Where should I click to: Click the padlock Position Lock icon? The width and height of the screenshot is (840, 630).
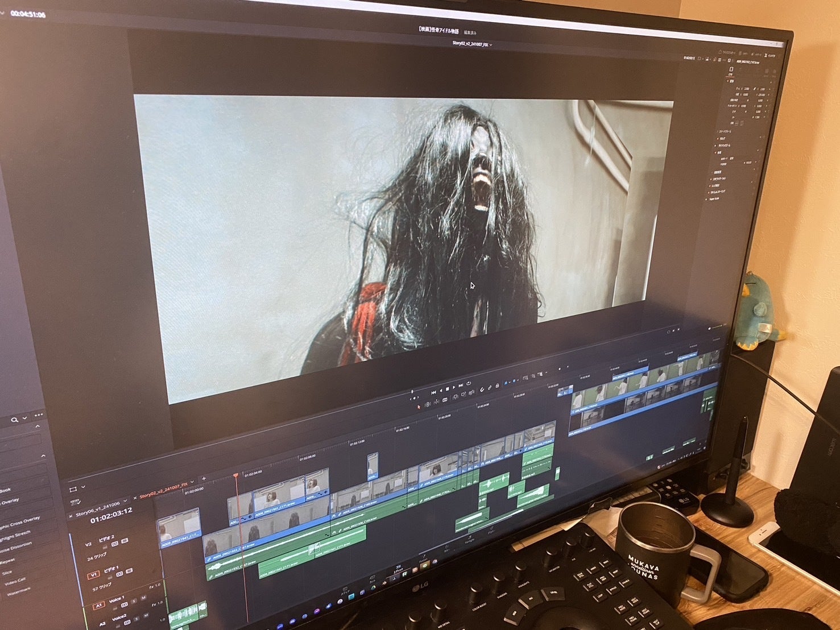(x=498, y=386)
